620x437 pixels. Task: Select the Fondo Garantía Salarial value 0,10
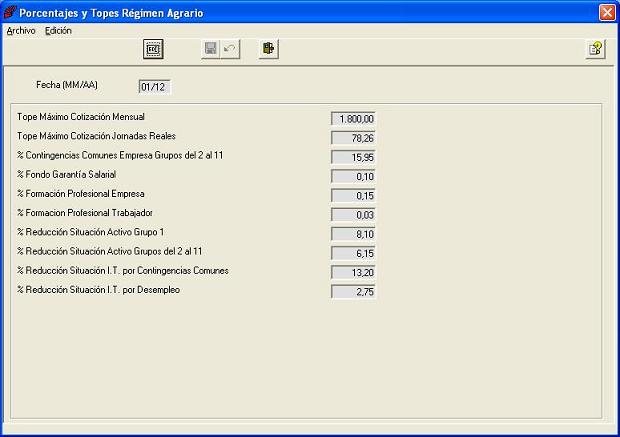click(x=353, y=176)
